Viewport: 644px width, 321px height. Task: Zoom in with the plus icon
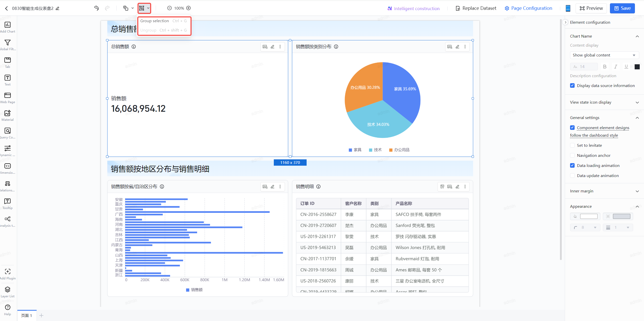[x=189, y=8]
